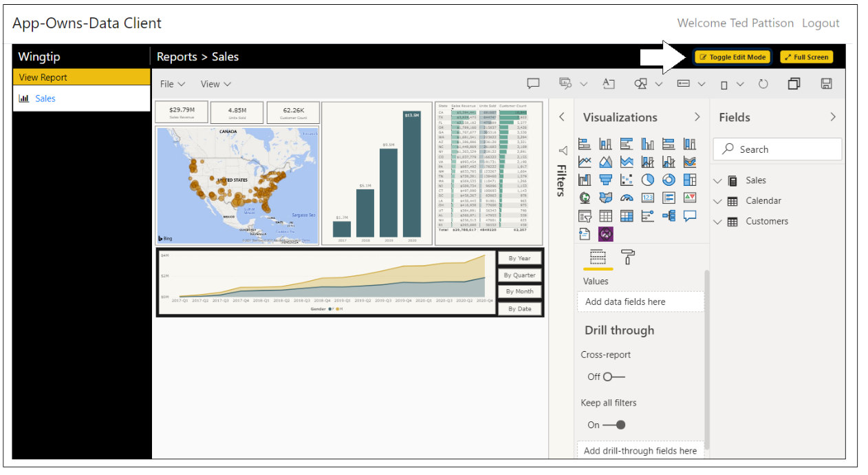The height and width of the screenshot is (475, 868).
Task: Select the matrix visual
Action: point(627,215)
